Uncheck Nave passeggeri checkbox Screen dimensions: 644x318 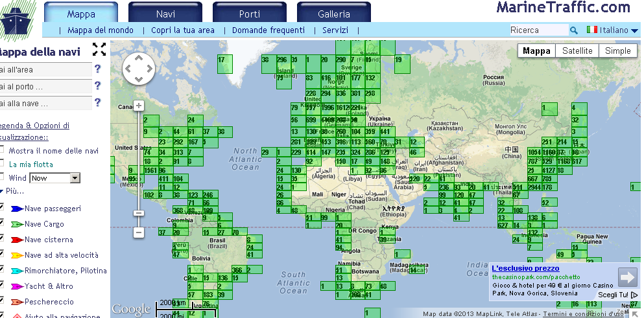point(2,207)
